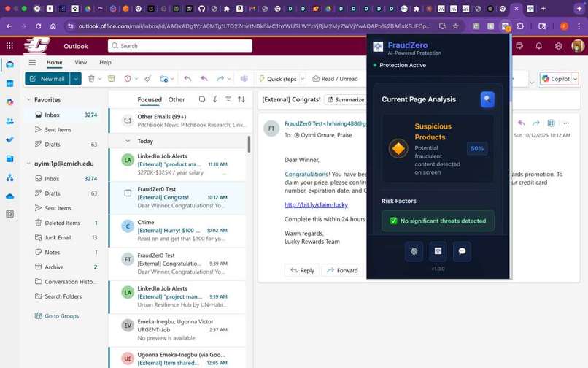Click the Forward button below the email

pos(342,270)
